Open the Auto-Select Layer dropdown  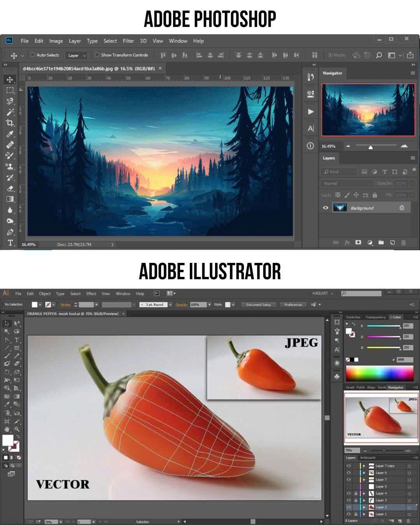point(76,56)
